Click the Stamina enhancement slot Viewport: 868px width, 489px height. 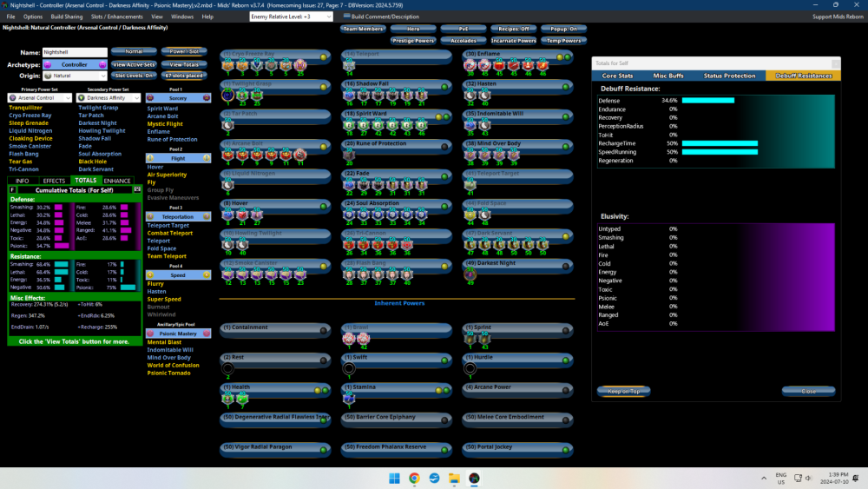[349, 398]
